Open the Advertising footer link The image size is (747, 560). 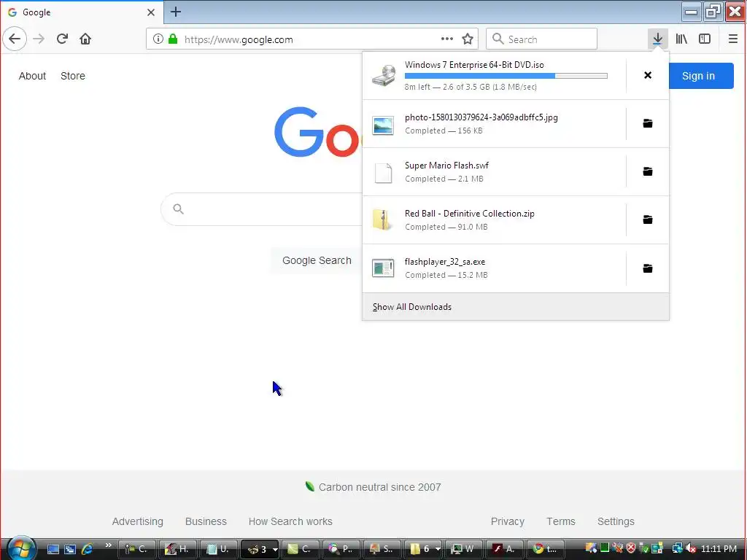click(x=138, y=521)
